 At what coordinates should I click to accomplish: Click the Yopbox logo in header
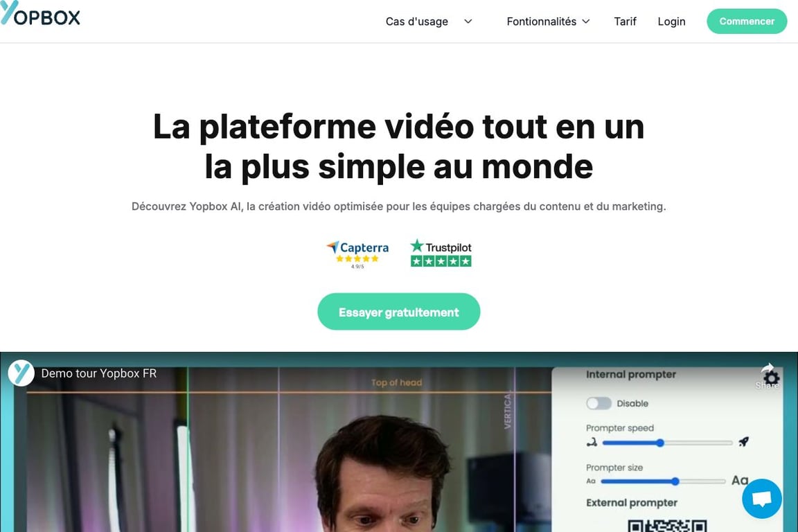40,13
